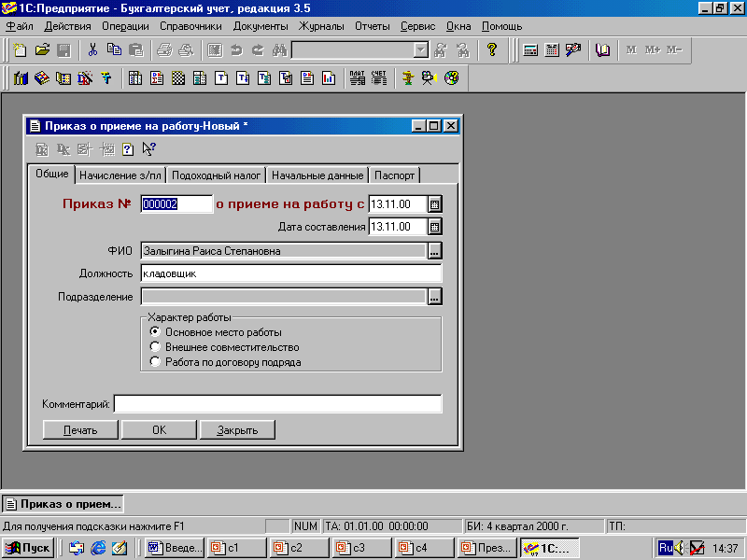Open the calculator from the toolbar
The height and width of the screenshot is (560, 747).
529,50
